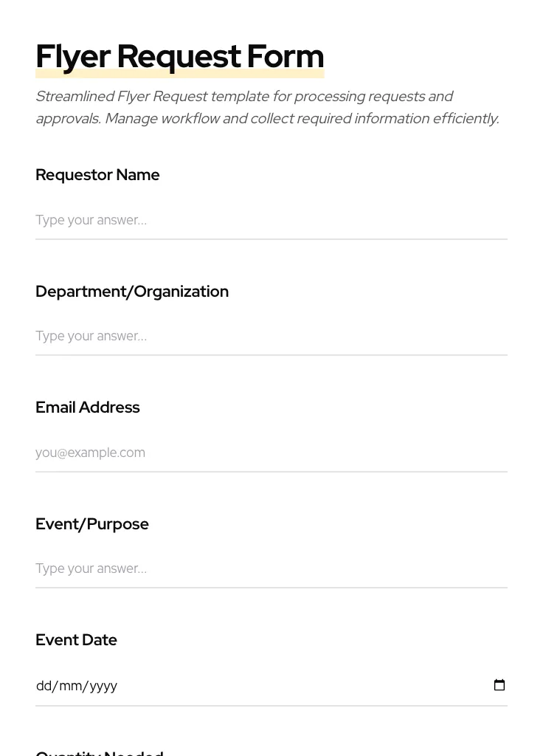Click the word "Form" in the heading
Viewport: 543px width, 756px height.
(x=285, y=57)
